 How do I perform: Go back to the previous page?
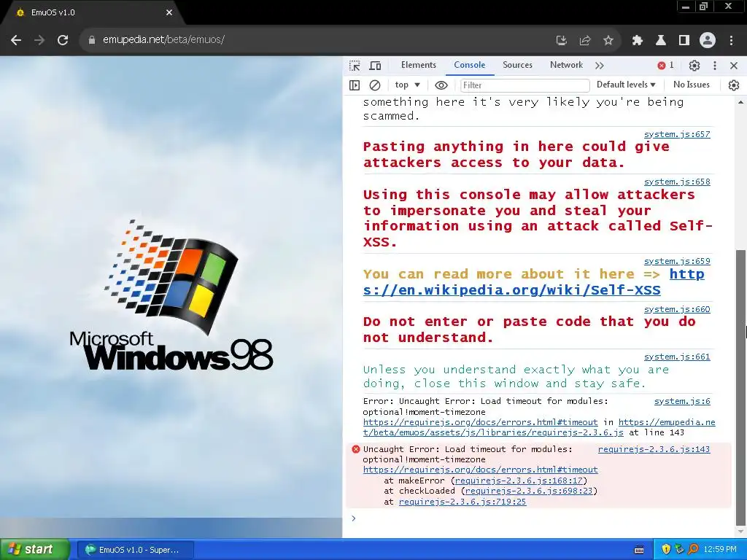tap(16, 40)
